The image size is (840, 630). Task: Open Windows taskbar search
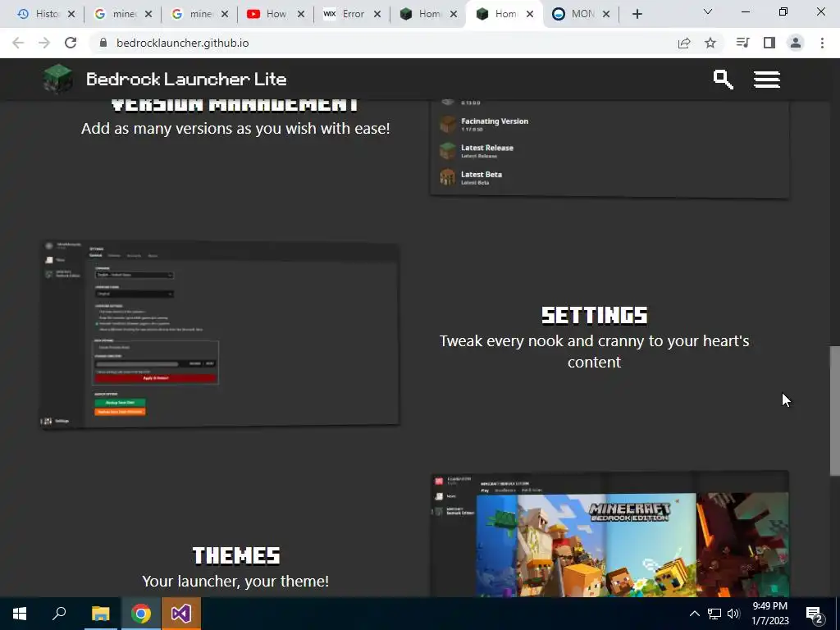(59, 614)
